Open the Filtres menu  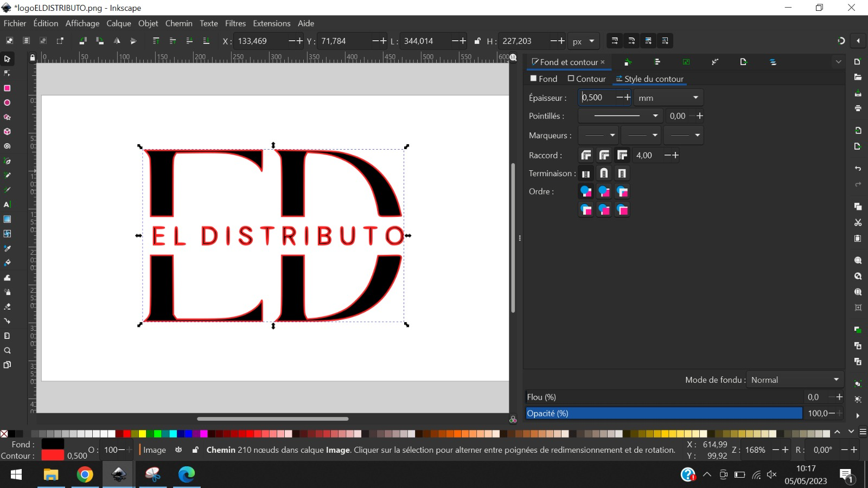point(235,23)
